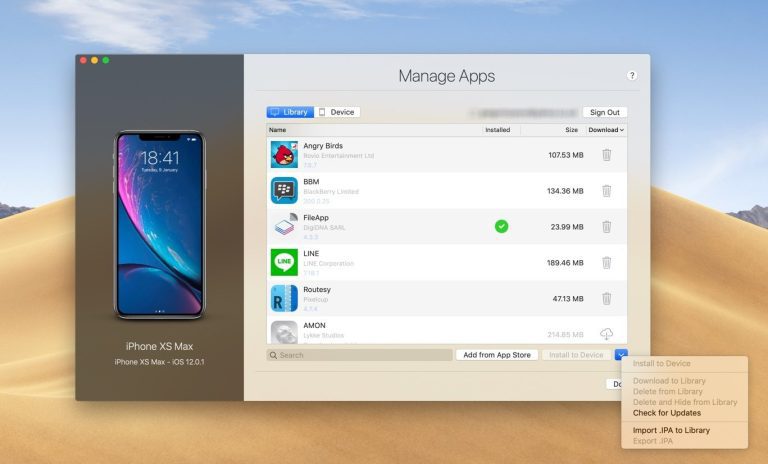Click the Angry Birds app icon
The width and height of the screenshot is (768, 464).
pyautogui.click(x=284, y=155)
